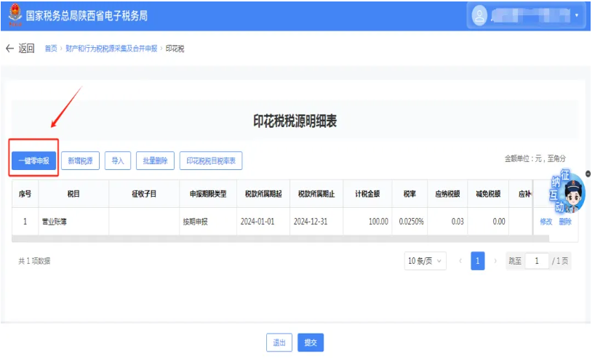Expand the user account dropdown arrow
Image resolution: width=595 pixels, height=364 pixels.
coord(577,15)
